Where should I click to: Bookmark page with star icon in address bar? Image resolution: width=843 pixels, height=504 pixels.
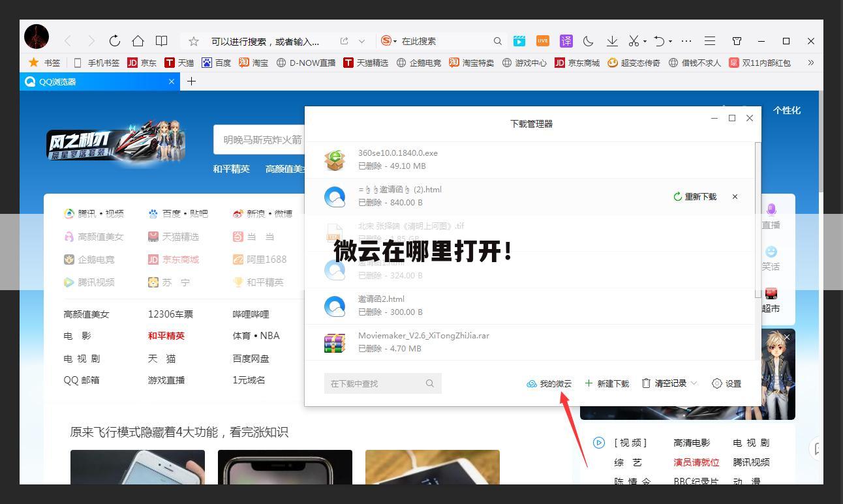[194, 41]
